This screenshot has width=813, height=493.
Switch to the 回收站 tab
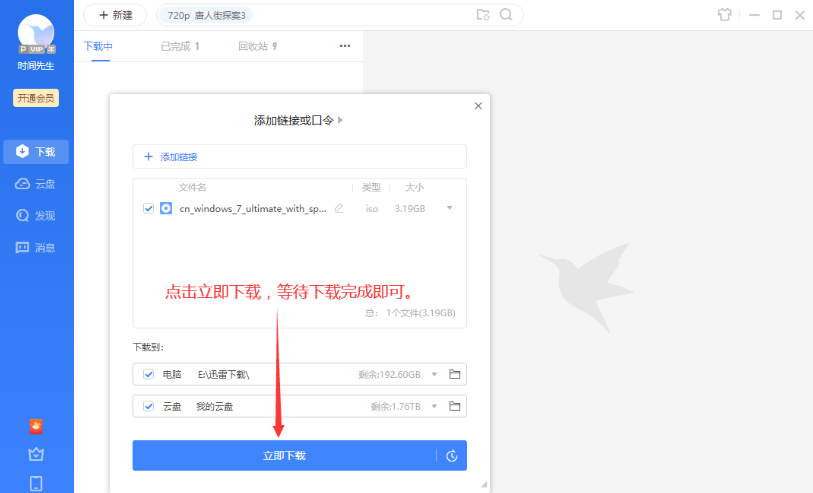click(x=257, y=46)
